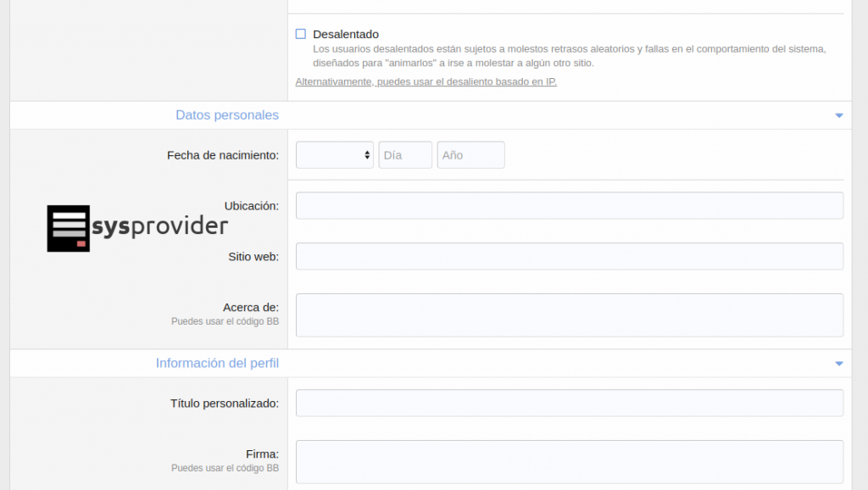Click inside the Firma signature textarea
868x490 pixels.
pos(569,462)
